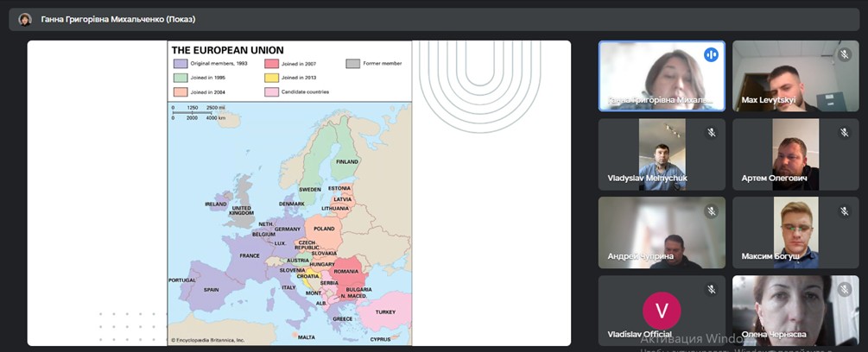
Task: Click the name label Артем Олегович
Action: point(774,179)
